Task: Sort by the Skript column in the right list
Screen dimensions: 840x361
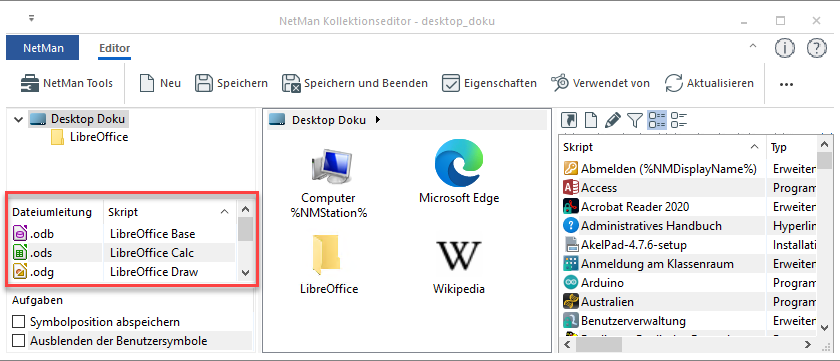Action: pos(662,147)
